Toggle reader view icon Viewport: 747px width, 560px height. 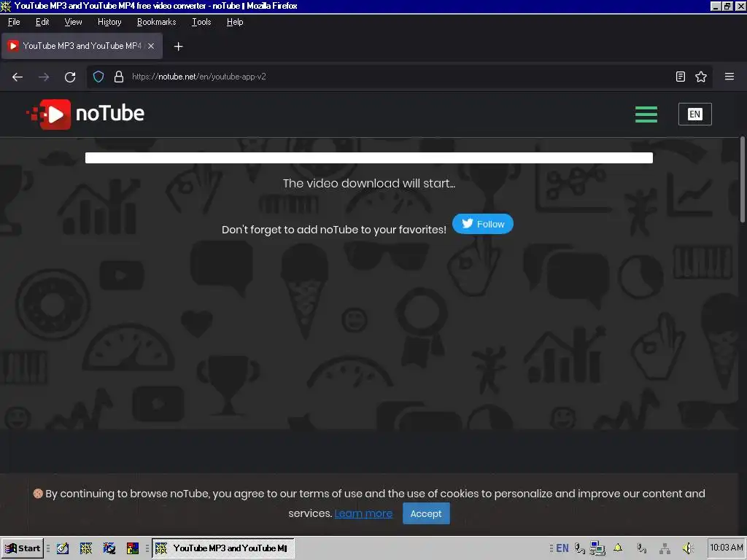pos(681,77)
